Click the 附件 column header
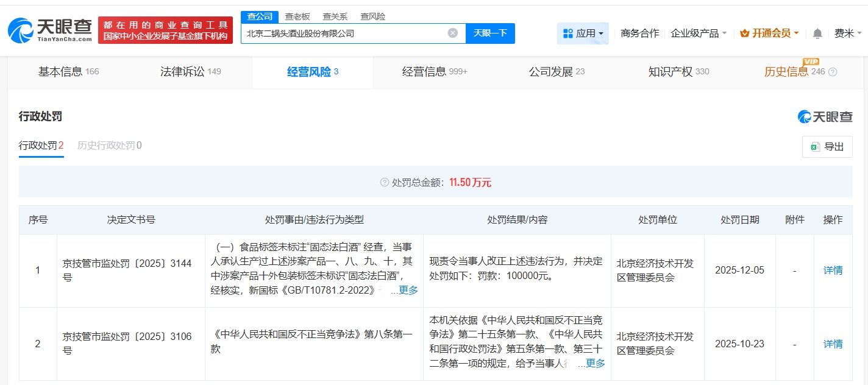Screen dimensions: 868x385 click(795, 220)
